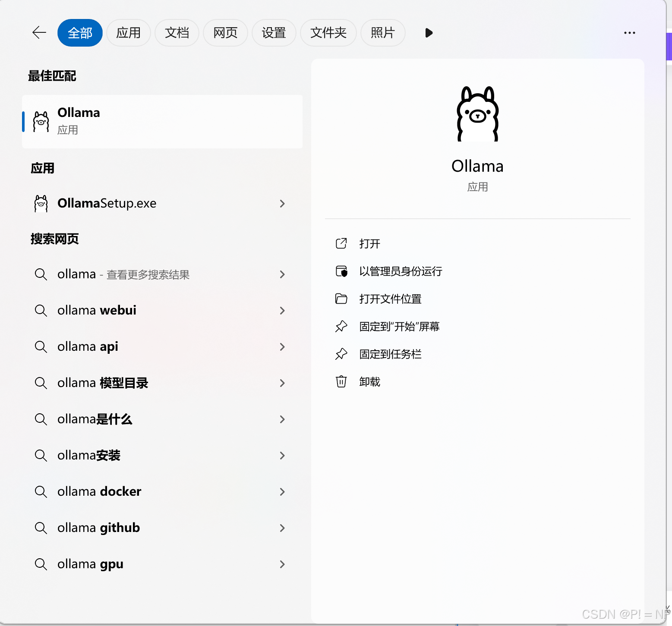This screenshot has width=672, height=626.
Task: Select the ollama webui suggestion
Action: coord(162,310)
